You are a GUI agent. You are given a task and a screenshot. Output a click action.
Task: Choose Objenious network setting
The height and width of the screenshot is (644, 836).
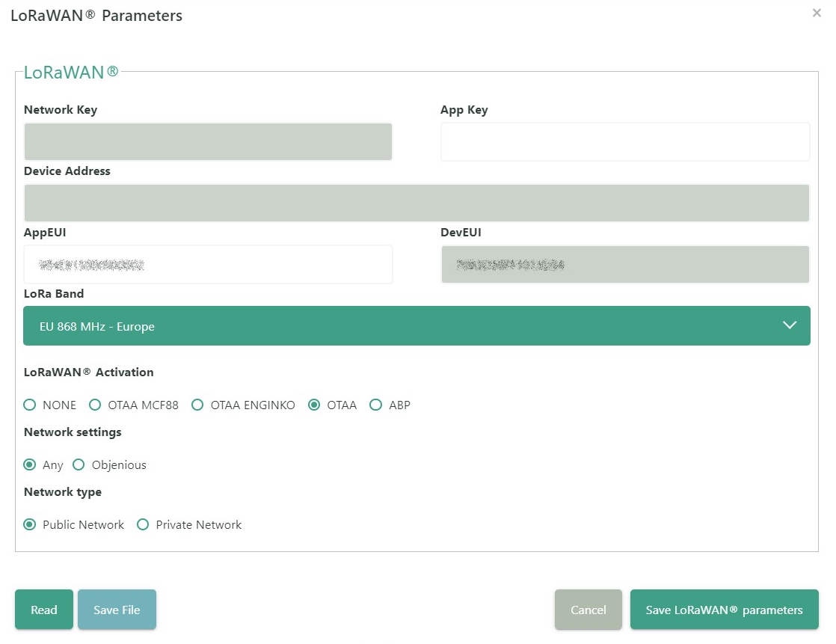point(79,464)
